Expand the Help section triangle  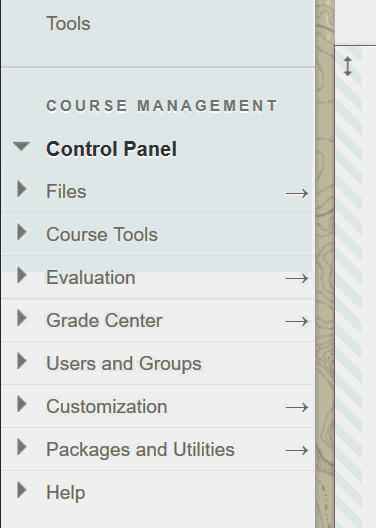[x=22, y=490]
